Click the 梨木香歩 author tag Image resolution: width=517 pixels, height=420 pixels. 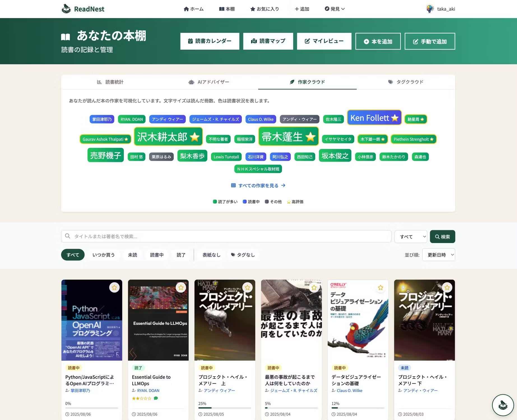192,156
